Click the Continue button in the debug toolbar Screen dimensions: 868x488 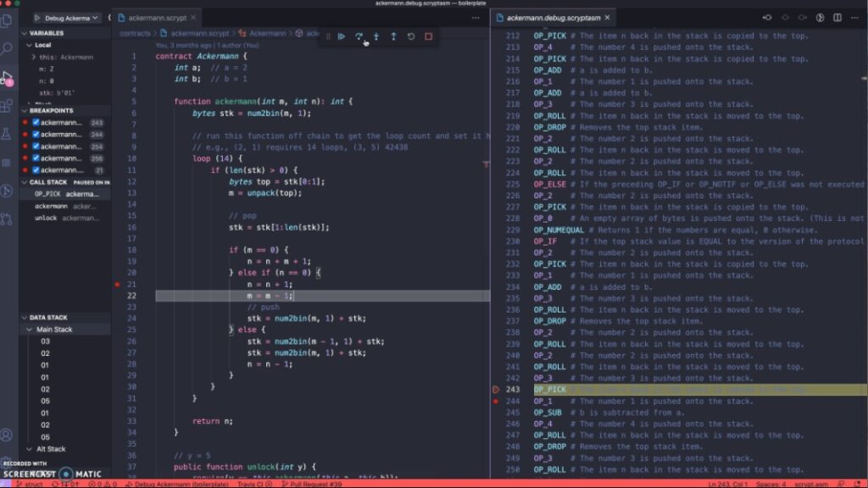click(342, 37)
